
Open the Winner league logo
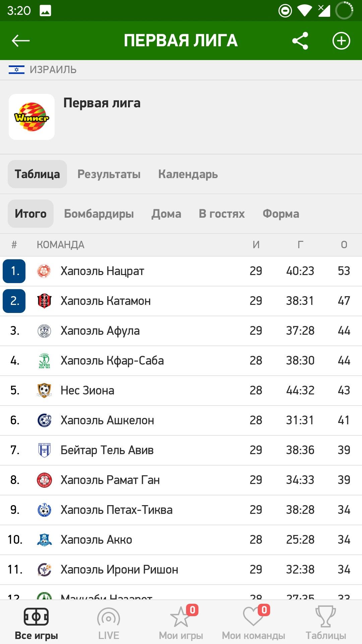(x=32, y=117)
